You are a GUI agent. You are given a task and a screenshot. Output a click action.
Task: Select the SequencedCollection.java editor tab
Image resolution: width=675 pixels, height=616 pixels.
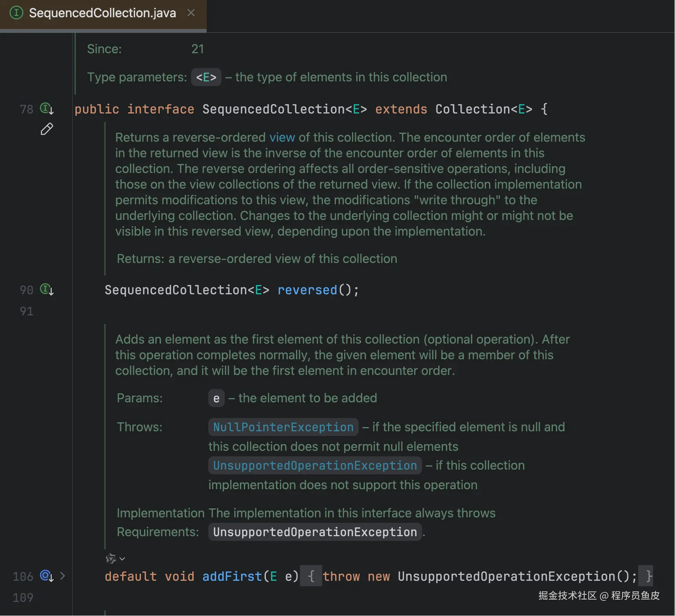point(102,13)
